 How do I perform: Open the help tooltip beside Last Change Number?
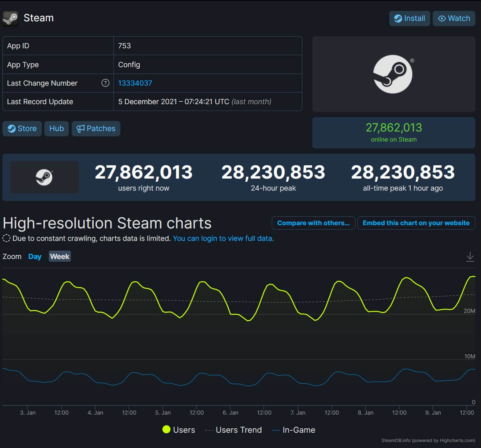pyautogui.click(x=105, y=83)
